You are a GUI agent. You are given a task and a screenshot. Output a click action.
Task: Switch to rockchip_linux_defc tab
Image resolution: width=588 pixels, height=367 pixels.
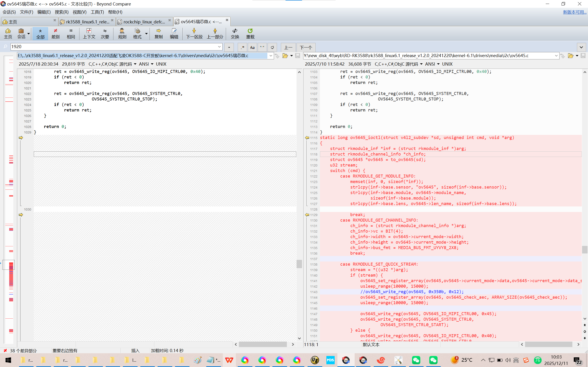(144, 22)
